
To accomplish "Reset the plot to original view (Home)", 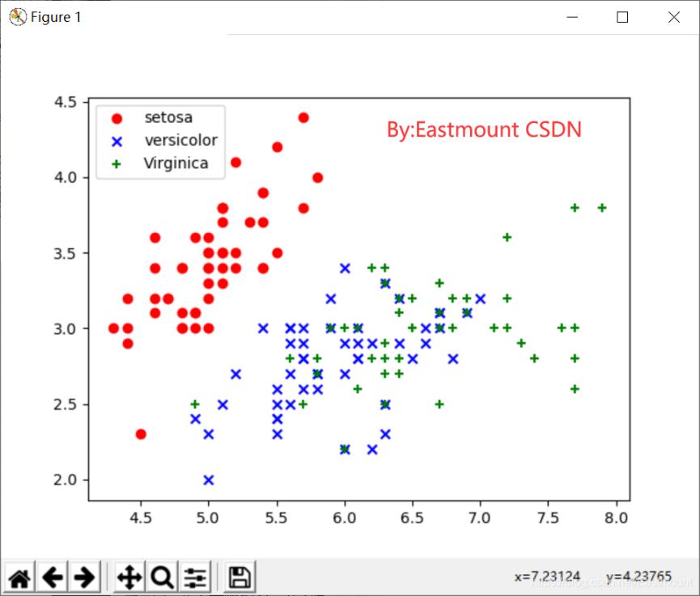I will (x=19, y=577).
